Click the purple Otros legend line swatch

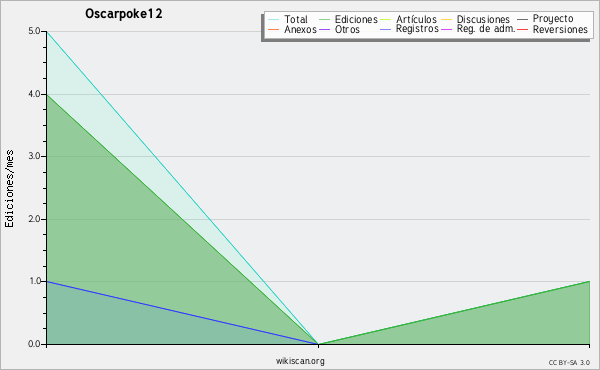pyautogui.click(x=324, y=29)
